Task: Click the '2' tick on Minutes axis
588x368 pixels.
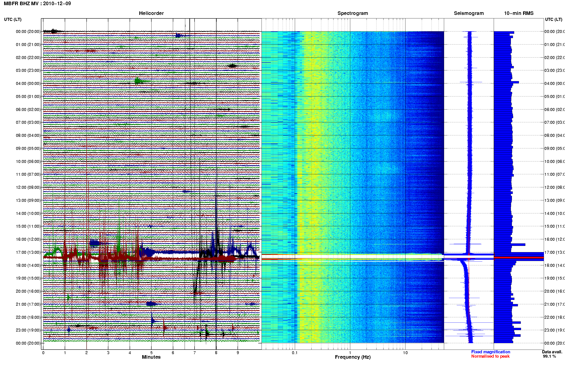Action: click(x=87, y=353)
